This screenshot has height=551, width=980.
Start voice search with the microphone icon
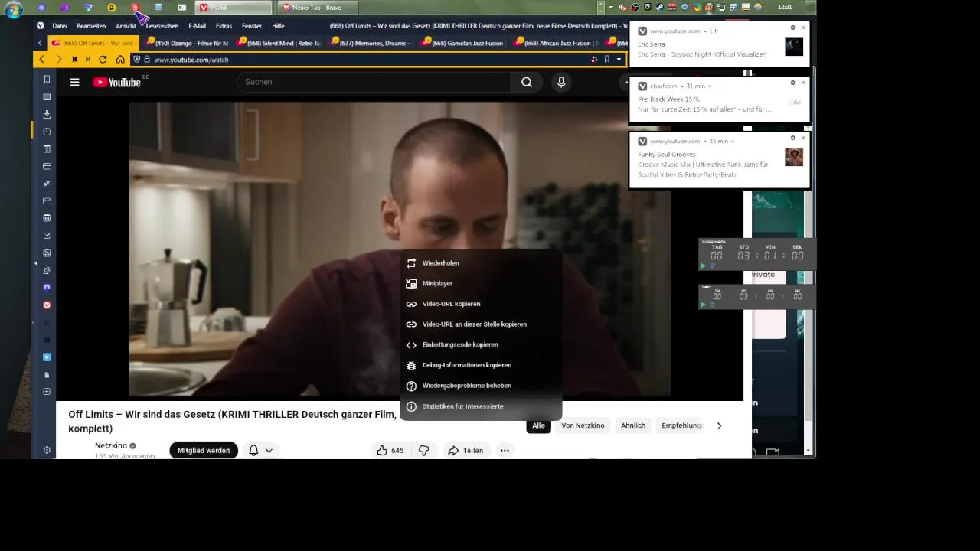tap(561, 82)
